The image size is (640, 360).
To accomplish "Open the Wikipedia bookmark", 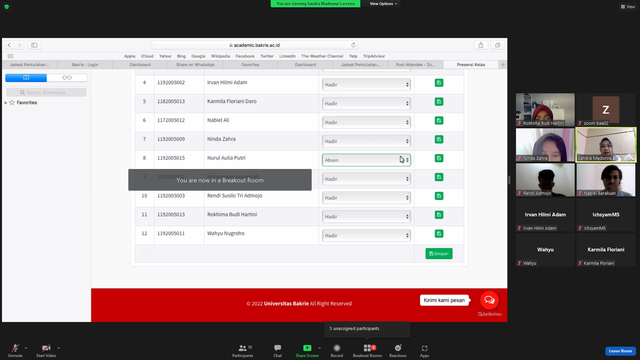I will [220, 56].
